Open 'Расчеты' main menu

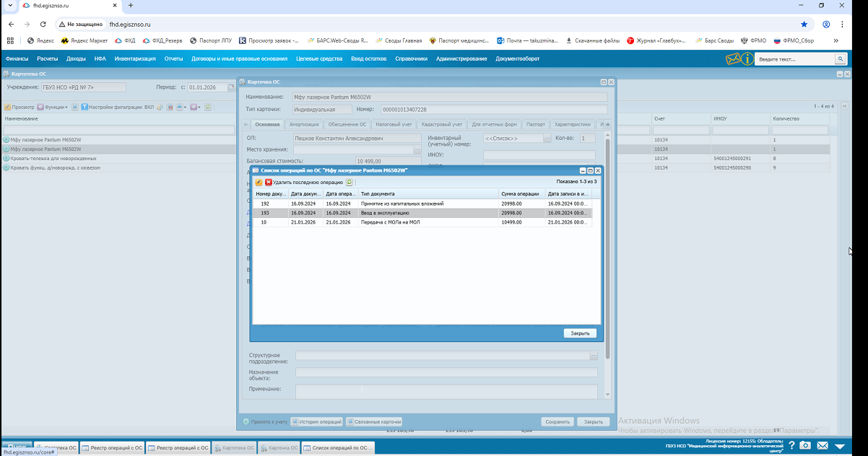point(48,58)
